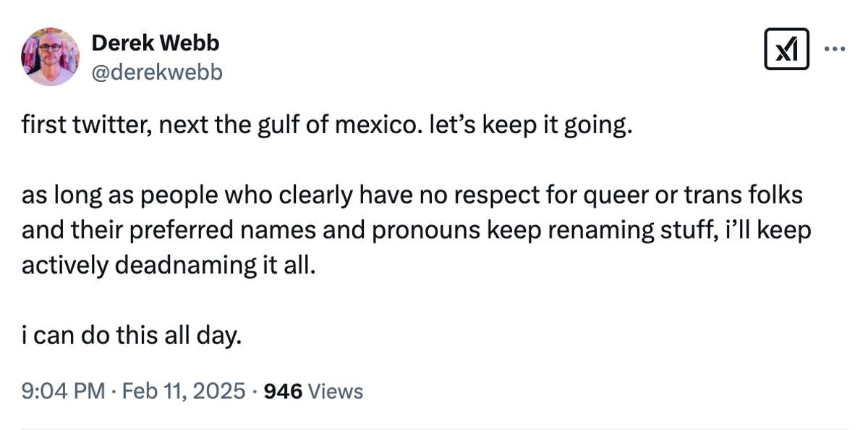Expand the overflow menu for this post

click(x=835, y=49)
